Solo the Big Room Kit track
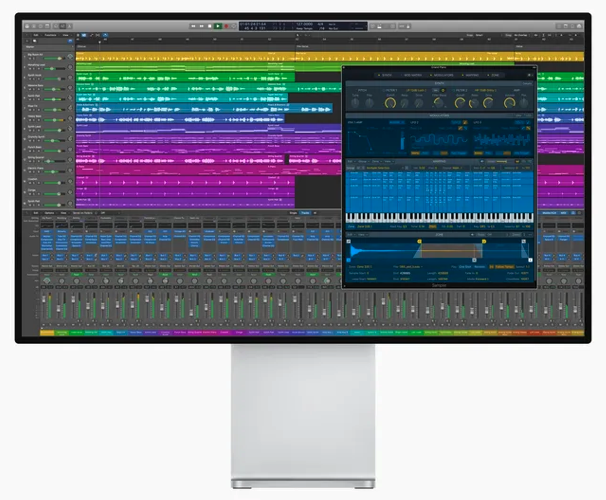 pyautogui.click(x=34, y=58)
